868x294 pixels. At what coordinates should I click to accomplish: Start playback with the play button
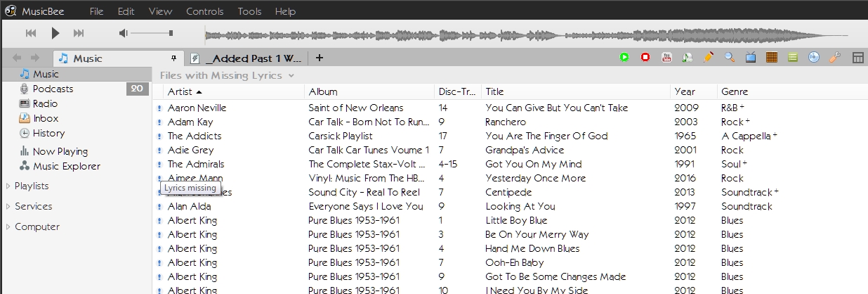(55, 33)
